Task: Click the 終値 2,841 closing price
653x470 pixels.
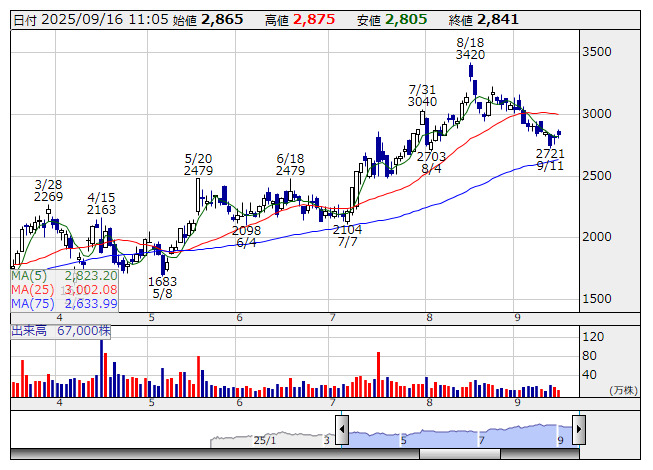Action: (484, 20)
